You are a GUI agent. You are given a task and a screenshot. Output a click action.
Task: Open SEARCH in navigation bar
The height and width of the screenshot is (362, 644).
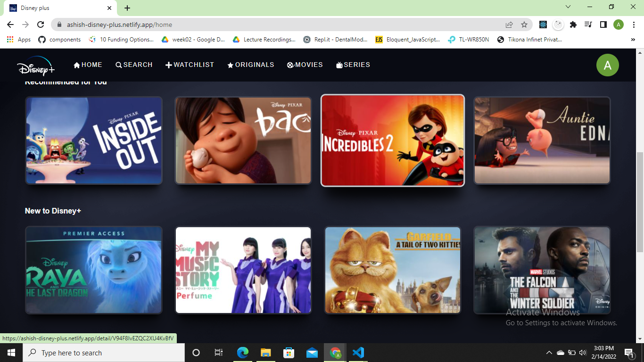[x=134, y=65]
